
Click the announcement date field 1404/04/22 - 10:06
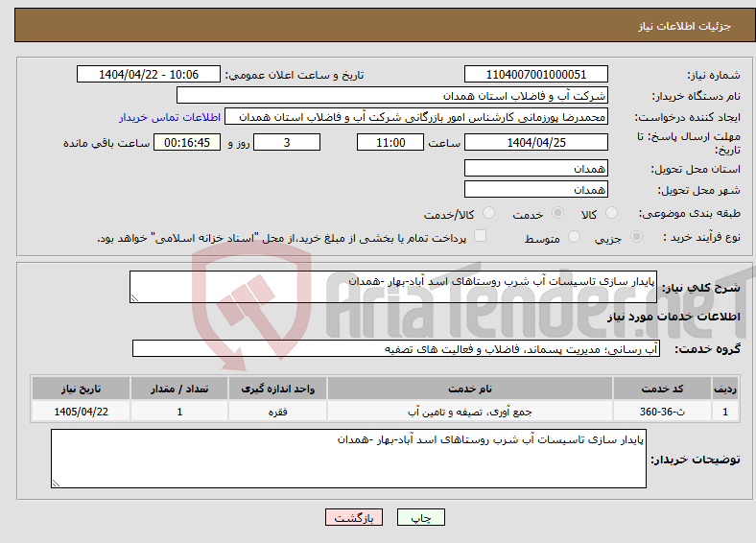click(149, 74)
